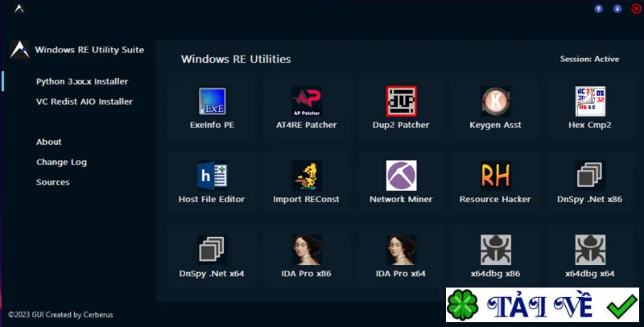The width and height of the screenshot is (644, 327).
Task: Click the ExeInfo PE label
Action: pyautogui.click(x=212, y=125)
